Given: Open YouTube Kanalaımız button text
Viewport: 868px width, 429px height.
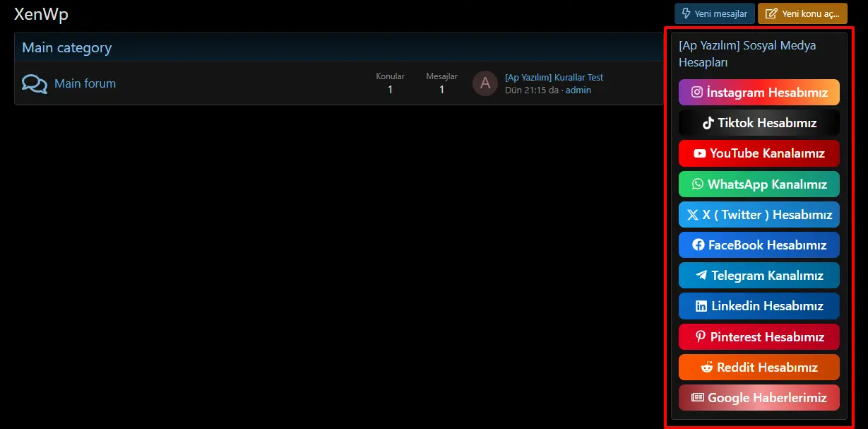Looking at the screenshot, I should coord(768,153).
